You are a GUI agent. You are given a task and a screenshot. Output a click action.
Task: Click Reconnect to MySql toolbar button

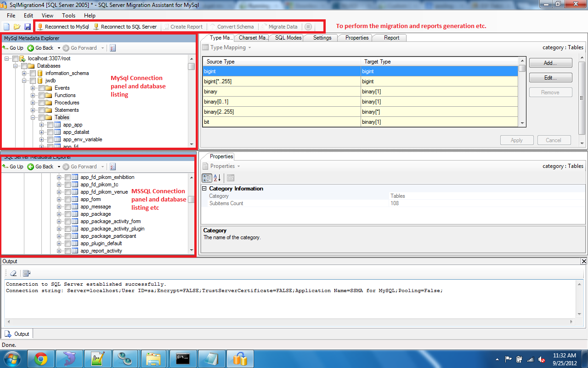click(63, 27)
